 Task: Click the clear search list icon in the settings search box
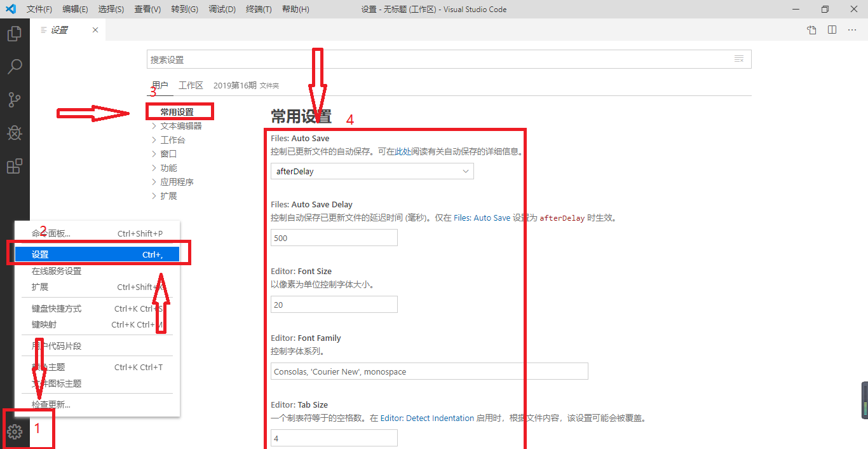click(739, 59)
